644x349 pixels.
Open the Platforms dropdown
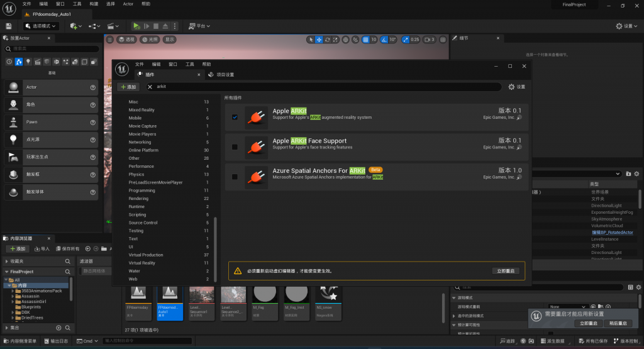point(199,26)
